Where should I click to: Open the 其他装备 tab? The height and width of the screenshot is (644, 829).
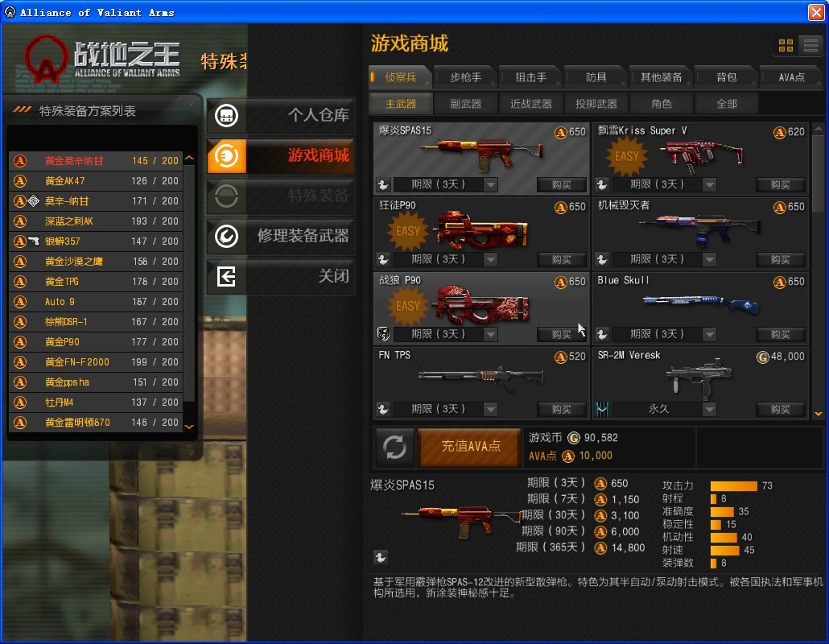tap(661, 77)
